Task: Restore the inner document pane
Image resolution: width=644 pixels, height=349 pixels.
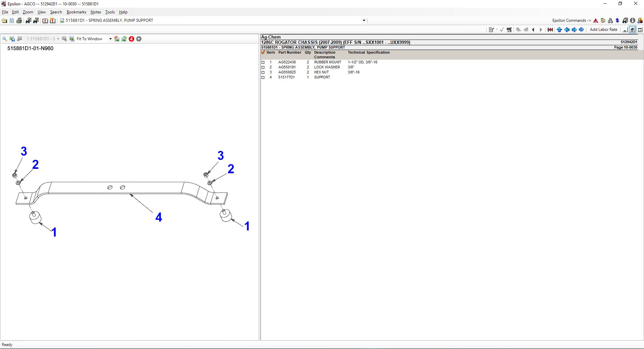Action: [632, 30]
